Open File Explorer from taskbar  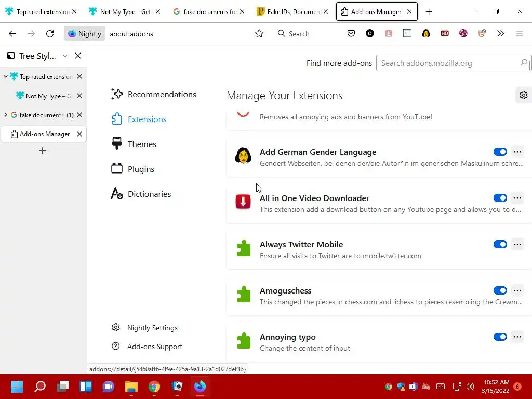[x=131, y=387]
